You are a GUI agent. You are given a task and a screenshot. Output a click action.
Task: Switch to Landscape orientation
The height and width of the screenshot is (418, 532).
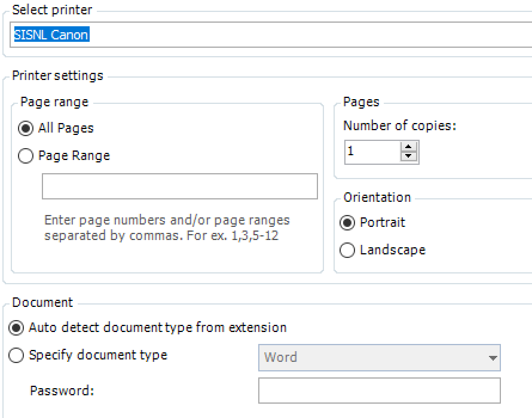(x=347, y=250)
